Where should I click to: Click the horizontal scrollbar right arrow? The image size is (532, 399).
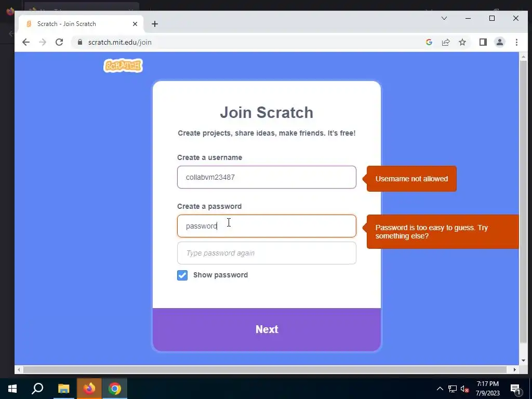[515, 369]
